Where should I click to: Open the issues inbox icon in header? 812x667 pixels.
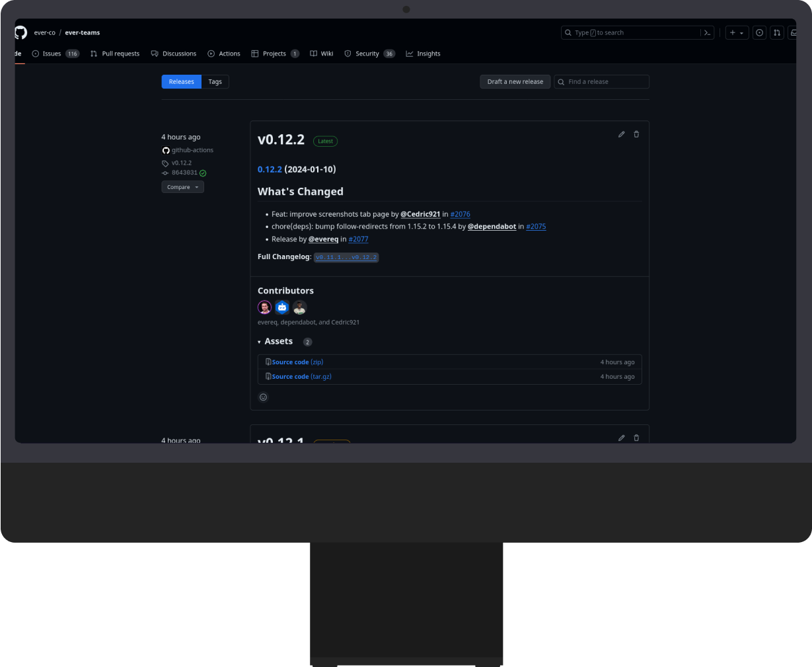click(x=760, y=32)
